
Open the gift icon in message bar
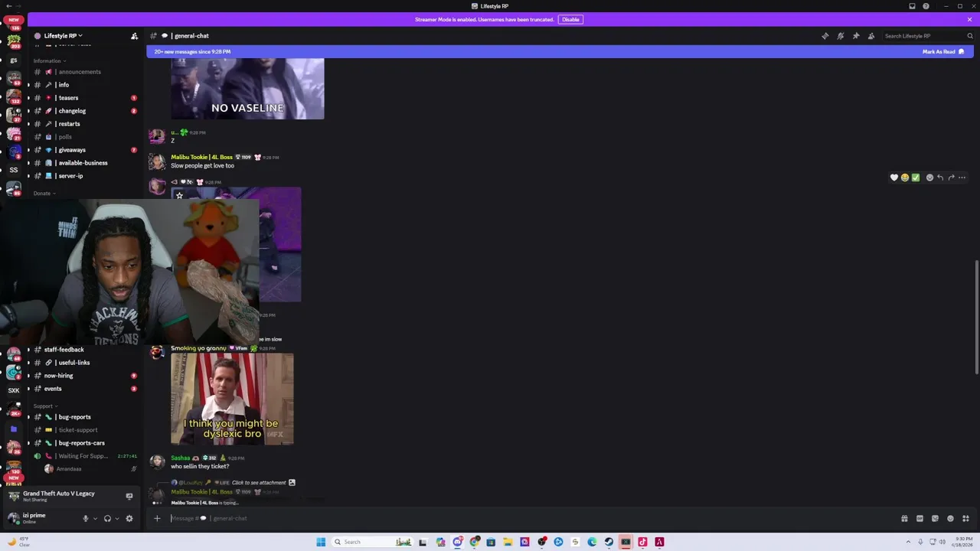pos(904,518)
